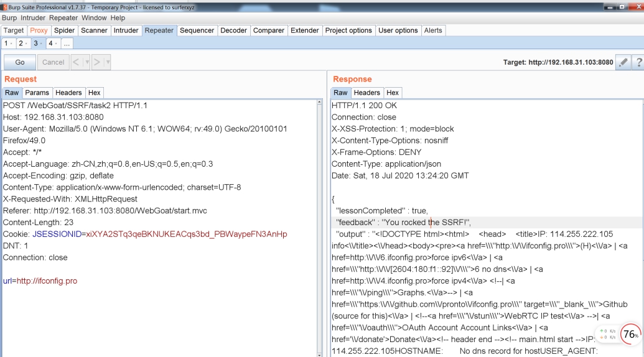Select the Response Hex tab
This screenshot has height=357, width=644.
point(392,93)
